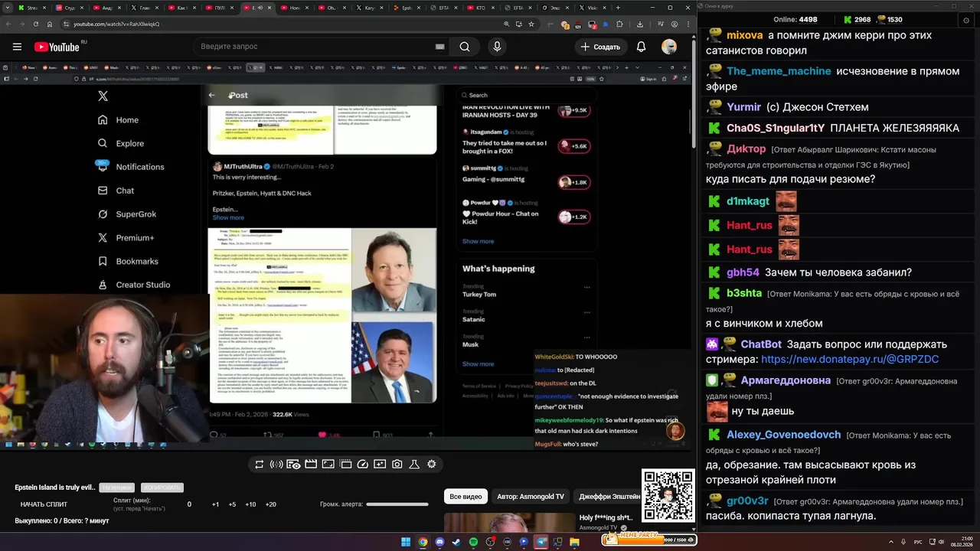Expand the Chrome tab search chevron
Viewport: 980px width, 551px height.
coord(8,8)
